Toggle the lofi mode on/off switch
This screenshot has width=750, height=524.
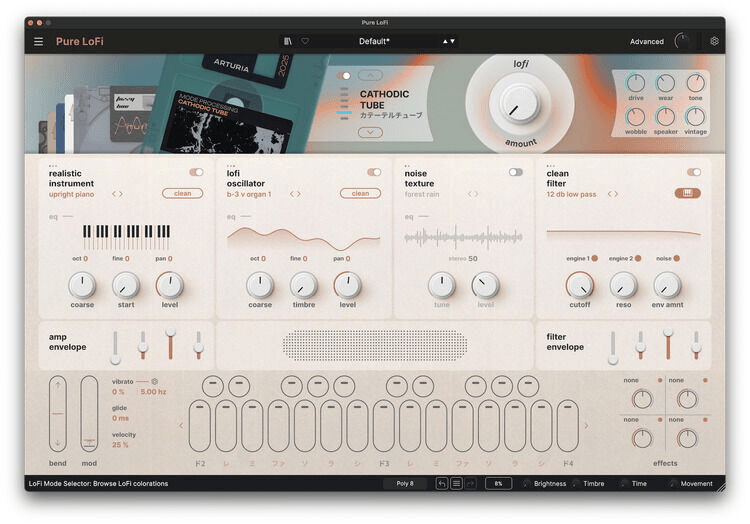343,76
